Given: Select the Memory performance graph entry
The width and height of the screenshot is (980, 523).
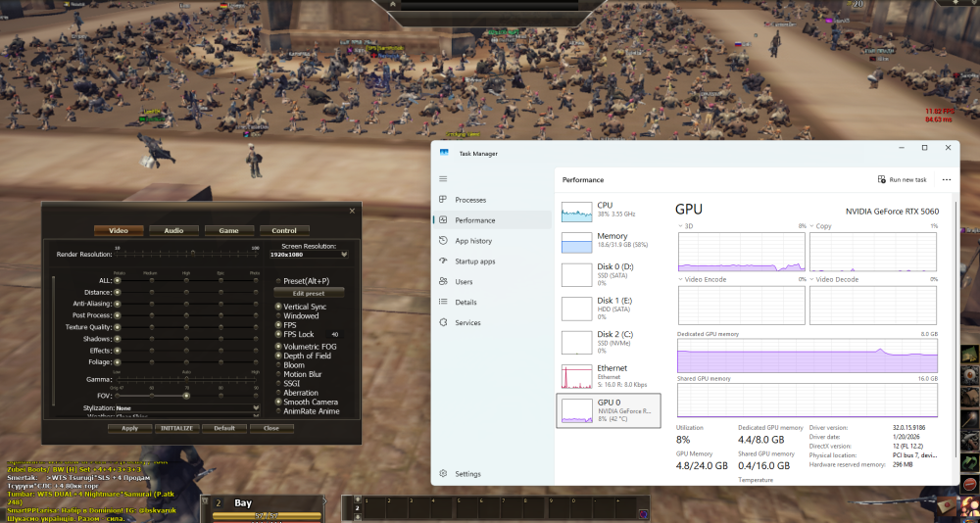Looking at the screenshot, I should pyautogui.click(x=609, y=242).
